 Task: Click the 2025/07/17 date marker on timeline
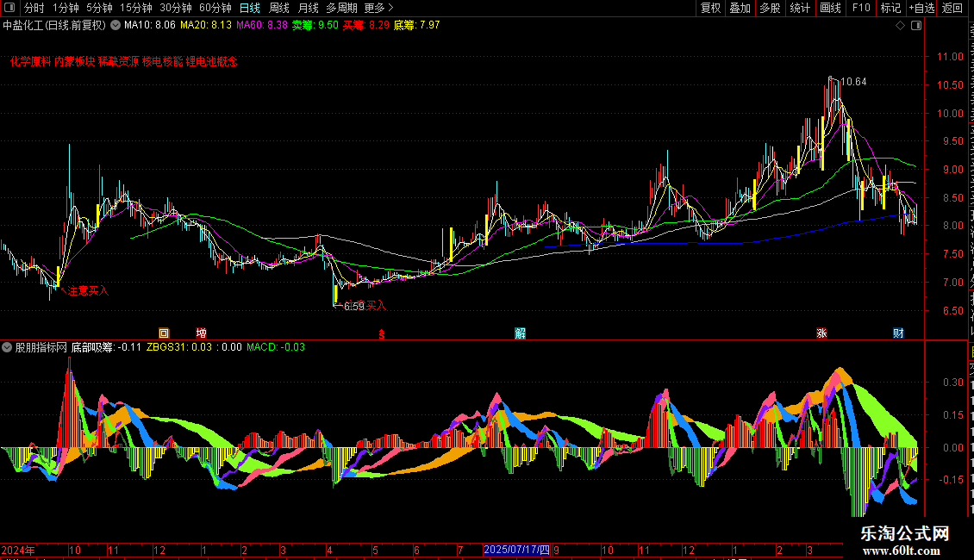point(517,550)
